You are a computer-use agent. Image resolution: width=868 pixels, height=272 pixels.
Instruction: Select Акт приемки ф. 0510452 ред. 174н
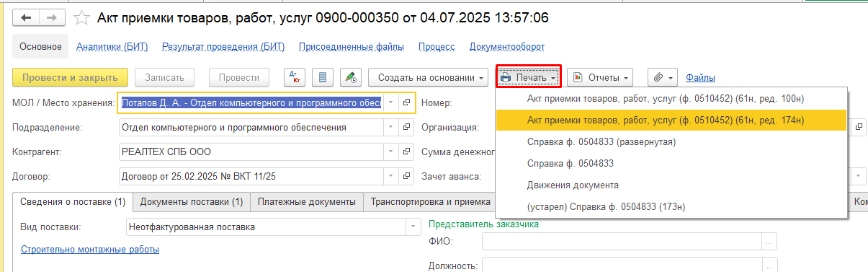671,120
